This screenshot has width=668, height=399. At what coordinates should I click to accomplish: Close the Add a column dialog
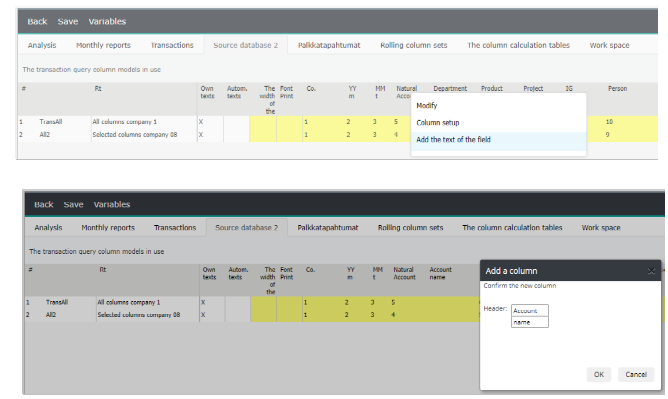(651, 271)
